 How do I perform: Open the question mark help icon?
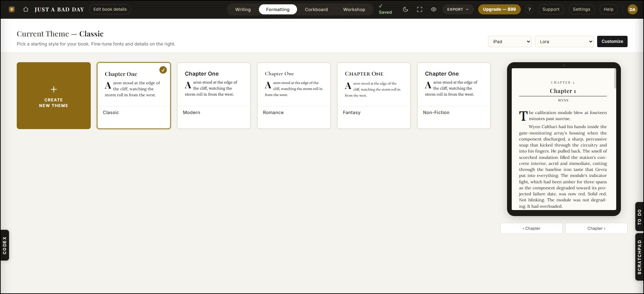pyautogui.click(x=529, y=9)
